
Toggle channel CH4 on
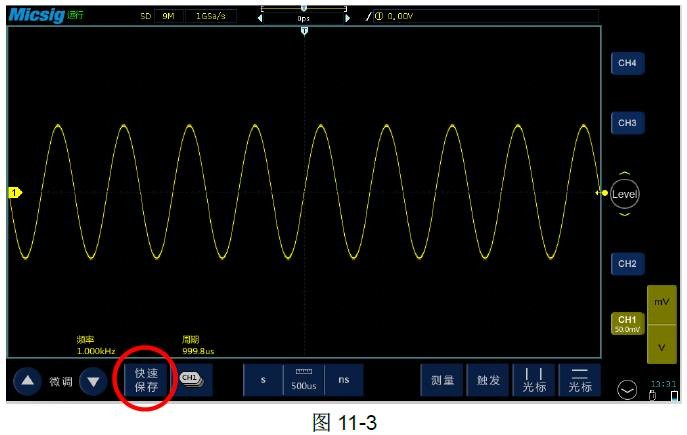tap(627, 63)
